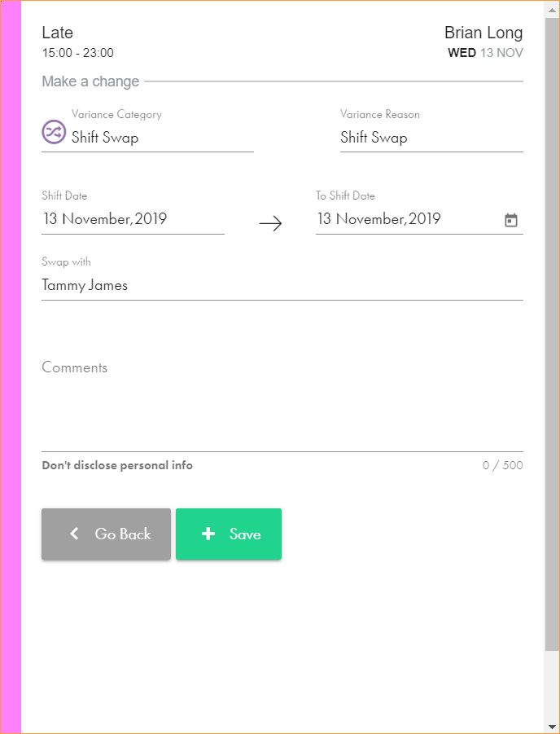Save the shift swap change
The image size is (560, 734).
(x=229, y=534)
